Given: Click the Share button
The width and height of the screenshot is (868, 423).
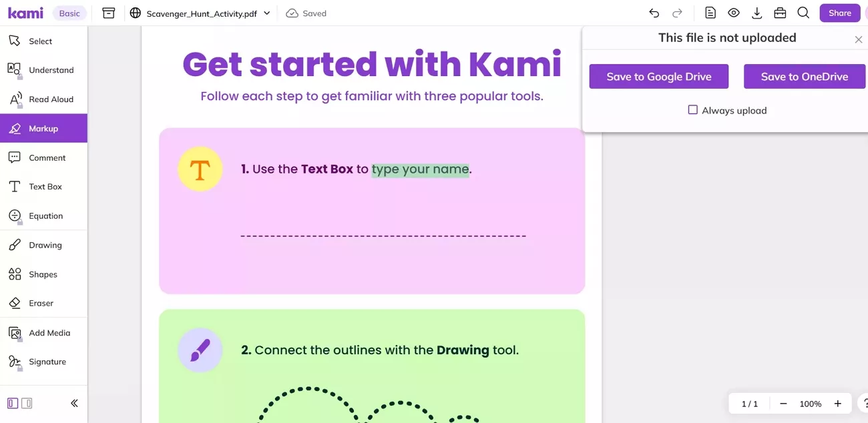Looking at the screenshot, I should 839,13.
